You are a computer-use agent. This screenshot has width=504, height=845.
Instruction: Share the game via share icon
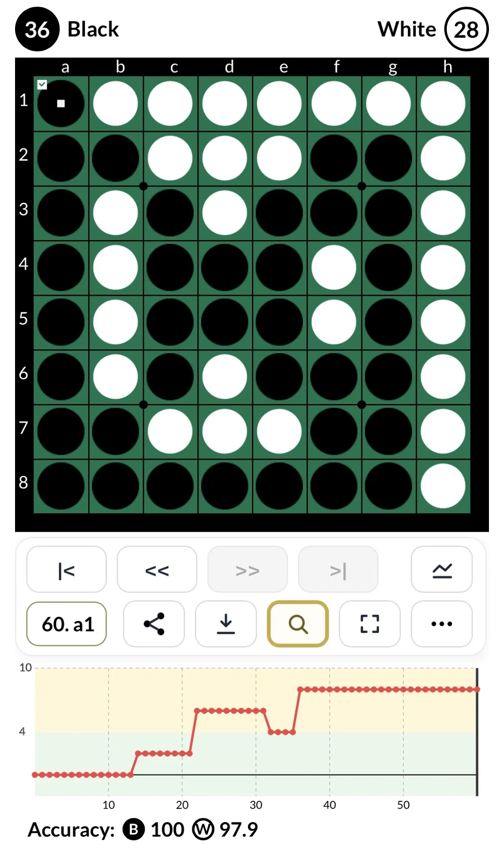click(154, 624)
